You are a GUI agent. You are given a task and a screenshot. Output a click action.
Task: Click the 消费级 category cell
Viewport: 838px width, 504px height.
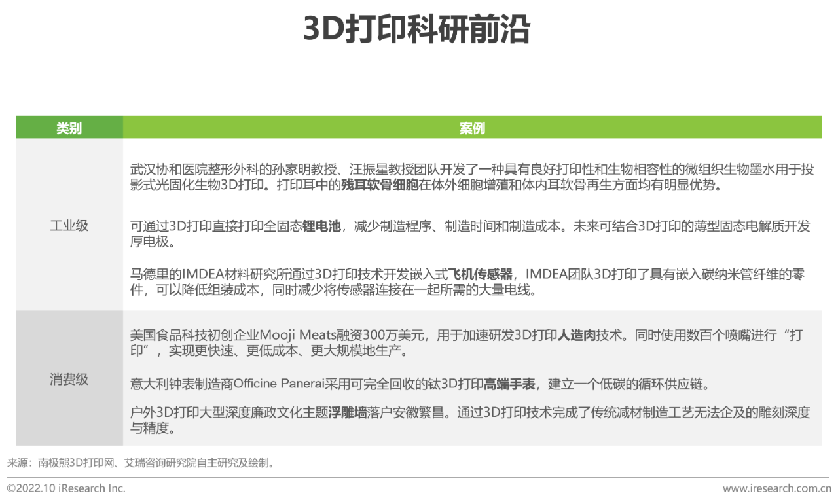coord(69,379)
